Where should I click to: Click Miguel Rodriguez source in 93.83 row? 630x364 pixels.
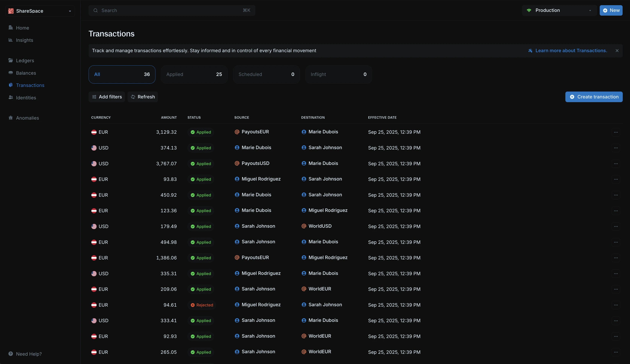tap(261, 179)
